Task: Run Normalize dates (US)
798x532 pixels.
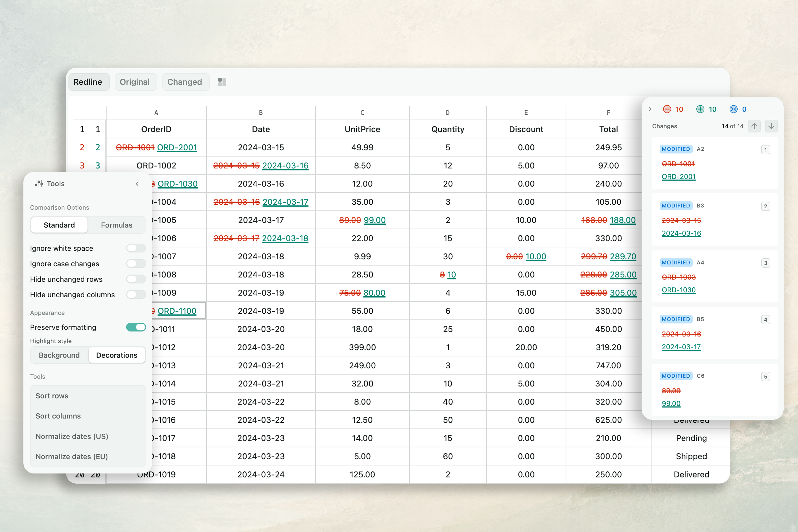Action: point(88,436)
